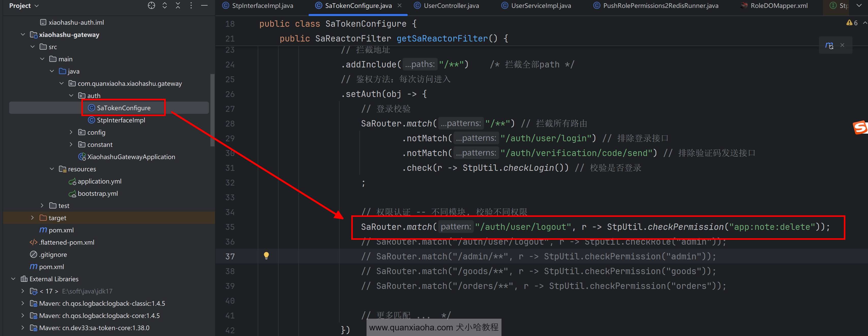Click the Sogou input method S icon

click(860, 128)
